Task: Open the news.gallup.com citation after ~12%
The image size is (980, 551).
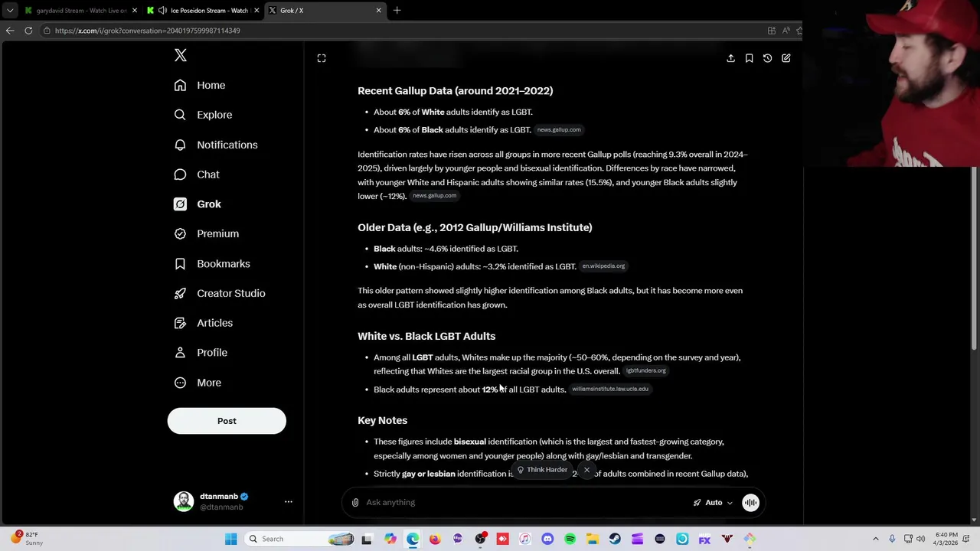Action: coord(434,196)
